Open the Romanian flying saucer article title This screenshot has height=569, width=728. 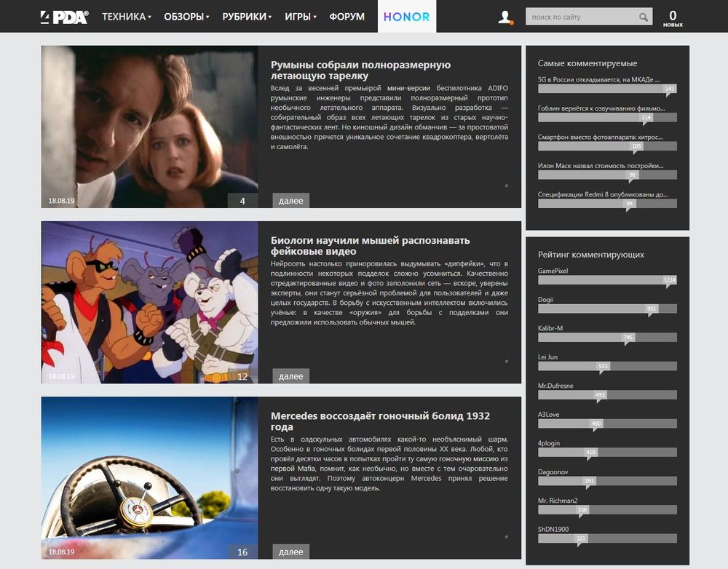point(361,70)
